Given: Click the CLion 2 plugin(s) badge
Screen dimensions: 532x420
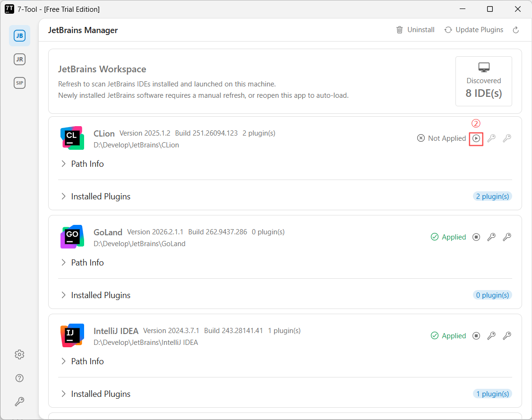Looking at the screenshot, I should pyautogui.click(x=492, y=197).
